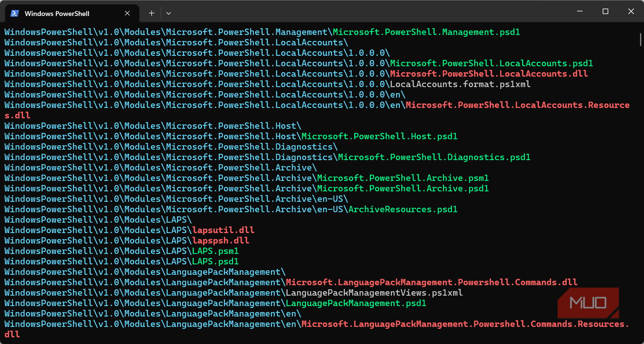Click the LanguagePackManagement.psd1 file name
The image size is (644, 344).
[x=356, y=303]
